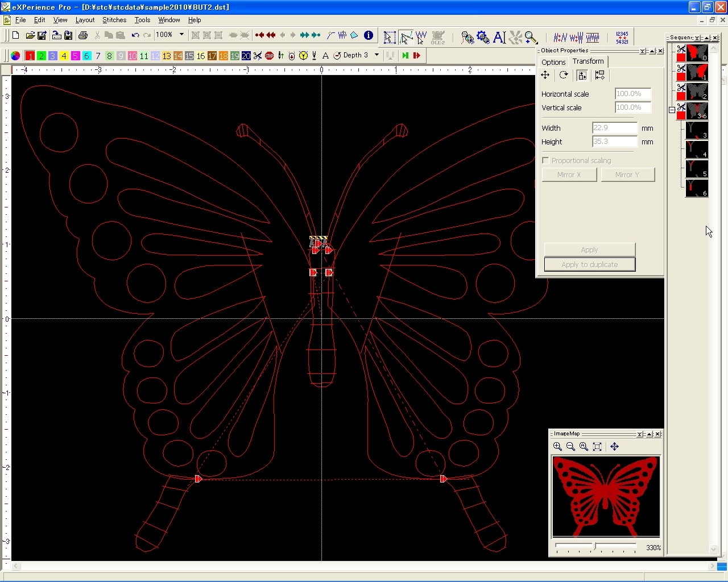Collapse the 3-6 sequence group
This screenshot has height=582, width=728.
click(x=672, y=110)
